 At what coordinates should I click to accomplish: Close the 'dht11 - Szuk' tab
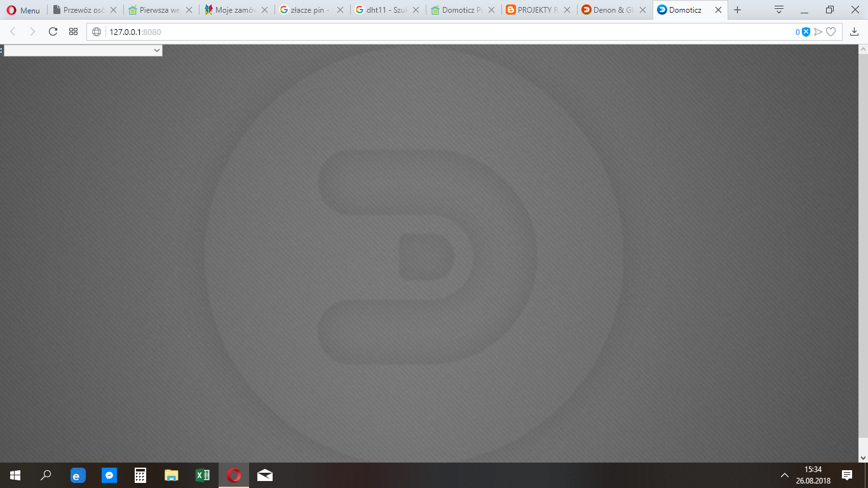point(416,10)
